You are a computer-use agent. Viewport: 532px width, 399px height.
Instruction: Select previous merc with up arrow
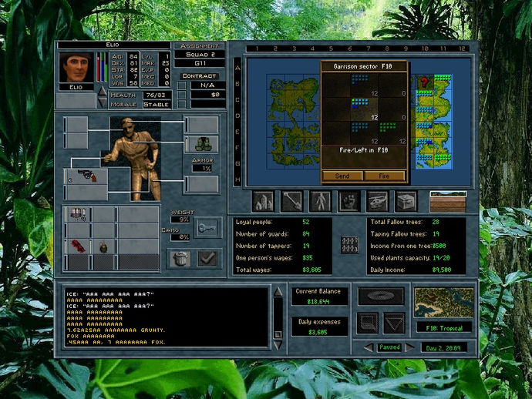click(x=102, y=91)
